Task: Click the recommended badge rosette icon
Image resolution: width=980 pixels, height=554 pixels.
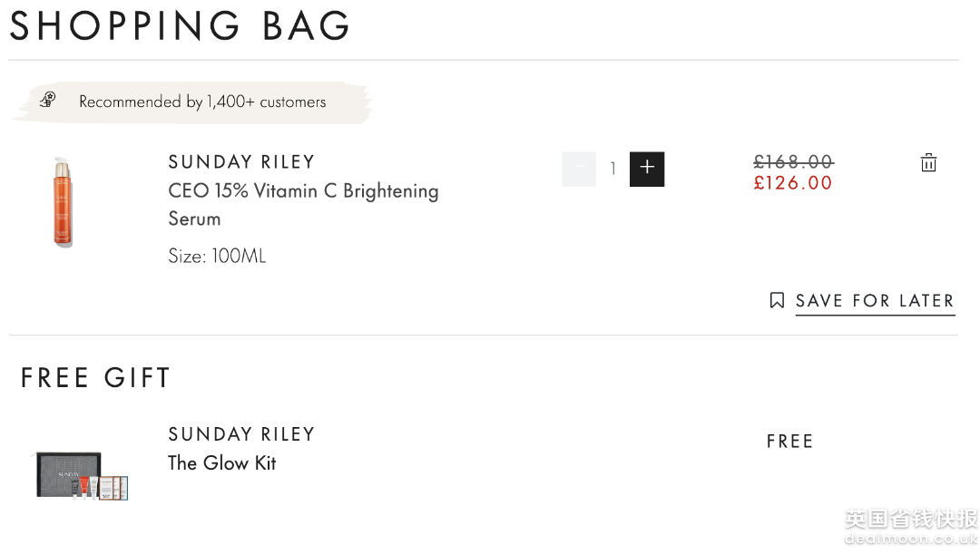Action: tap(48, 100)
